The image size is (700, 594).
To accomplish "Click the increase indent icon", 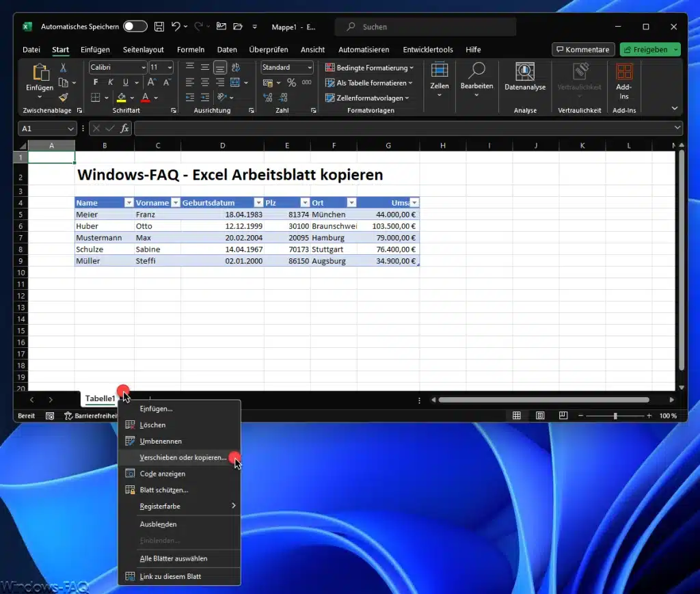I will pos(205,97).
